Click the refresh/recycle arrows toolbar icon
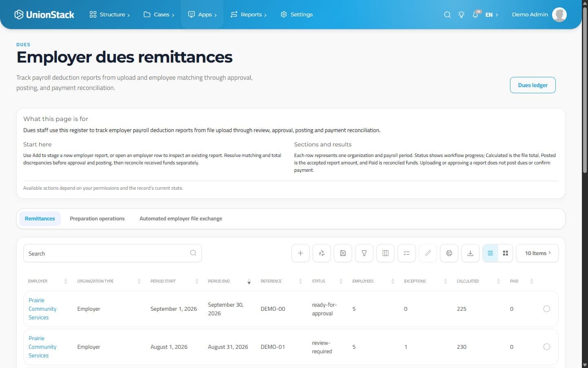The height and width of the screenshot is (368, 588). click(322, 254)
